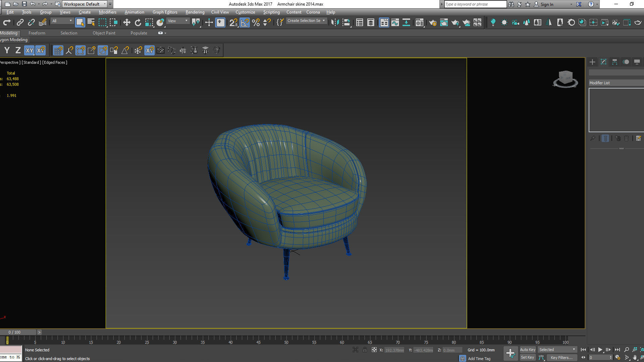This screenshot has width=644, height=362.
Task: Open the Hierarchy command panel tab
Action: click(x=614, y=62)
